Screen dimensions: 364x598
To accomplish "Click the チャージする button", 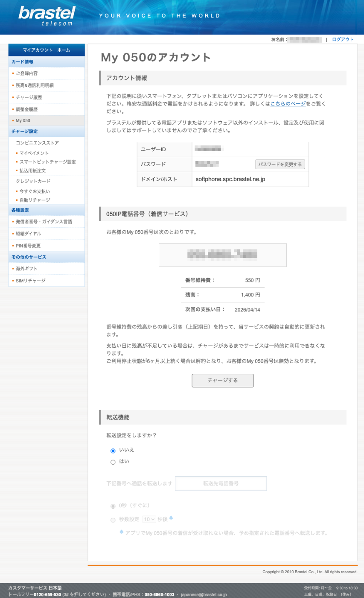I will [222, 381].
